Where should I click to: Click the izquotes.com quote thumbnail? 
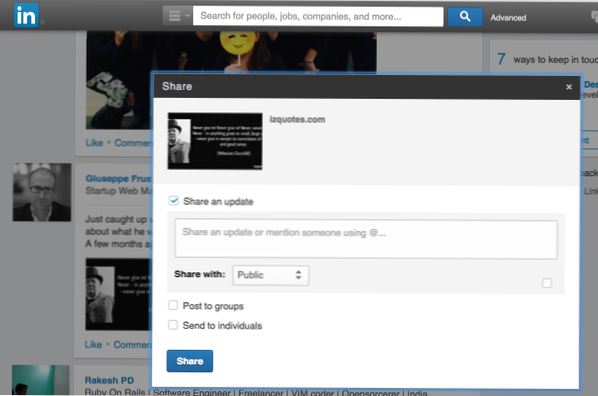(215, 141)
